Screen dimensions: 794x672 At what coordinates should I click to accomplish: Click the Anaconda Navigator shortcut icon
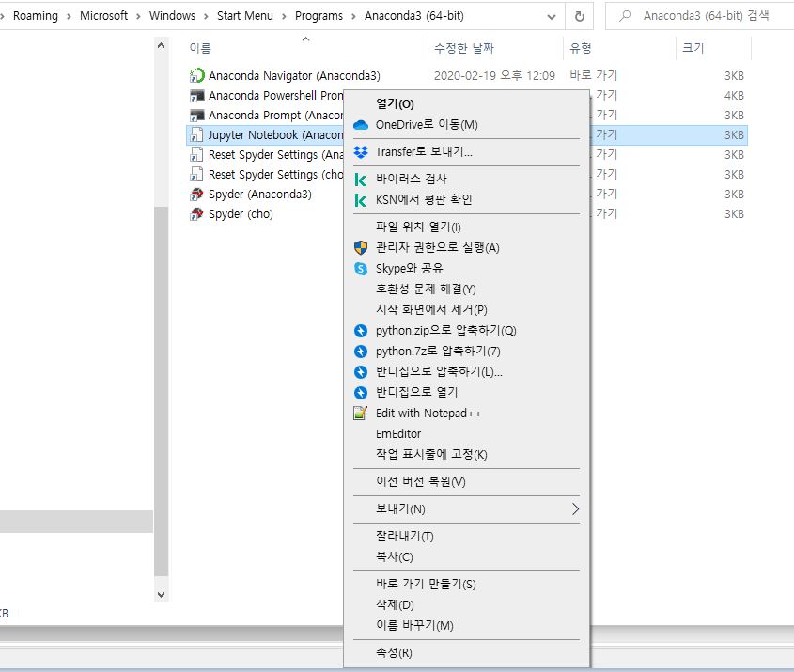coord(196,75)
